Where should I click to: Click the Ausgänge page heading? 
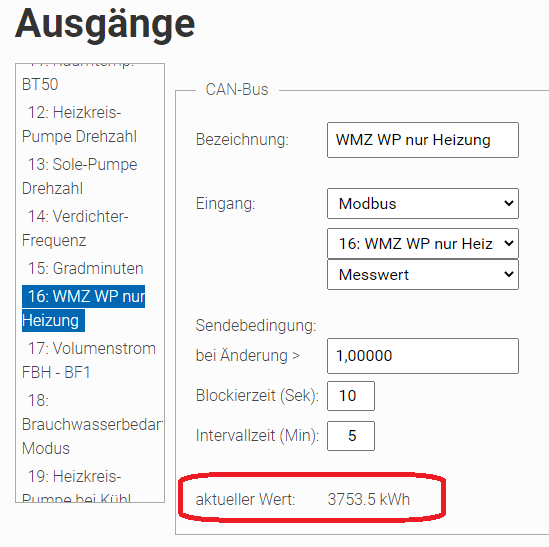point(105,24)
